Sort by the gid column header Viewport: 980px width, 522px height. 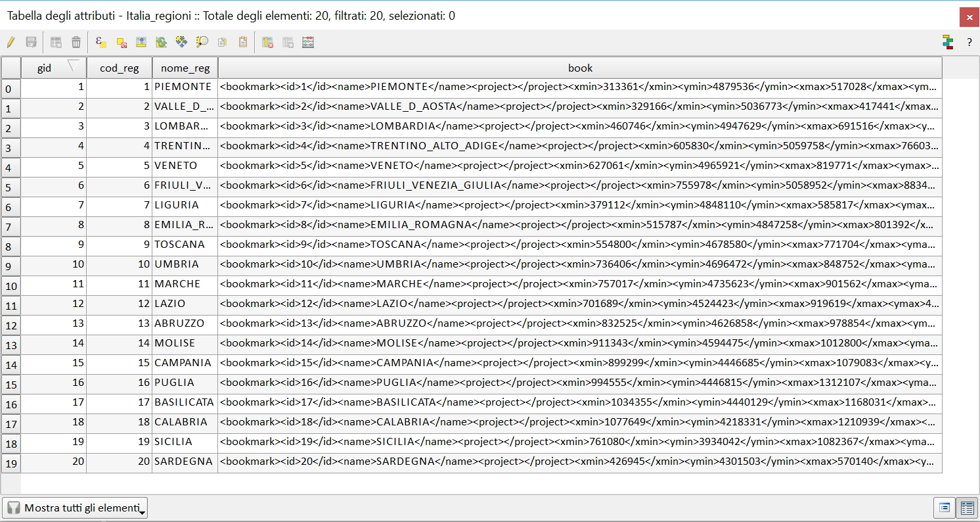point(45,68)
